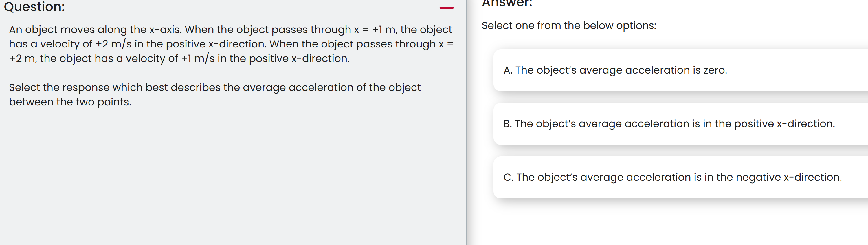Click the letter B on the second option card
Screen dimensions: 868x245
[x=507, y=124]
